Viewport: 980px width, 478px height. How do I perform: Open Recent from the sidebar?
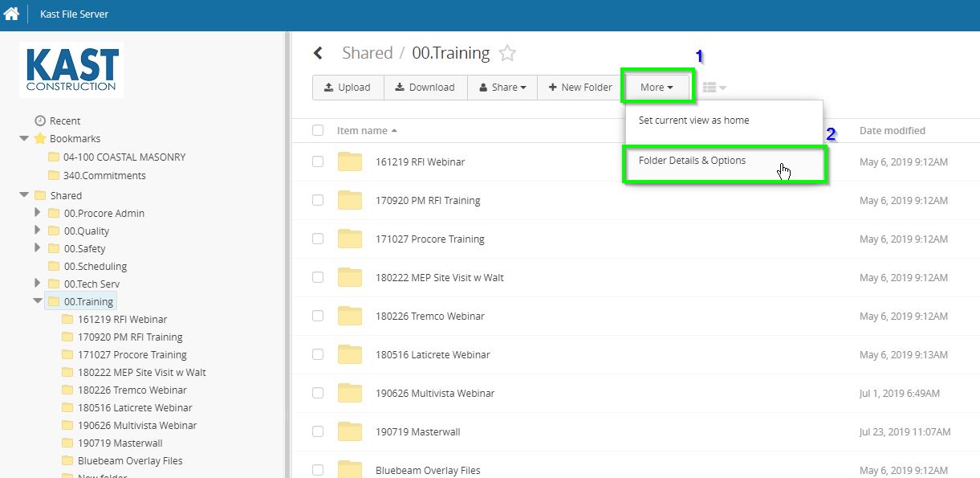click(64, 121)
